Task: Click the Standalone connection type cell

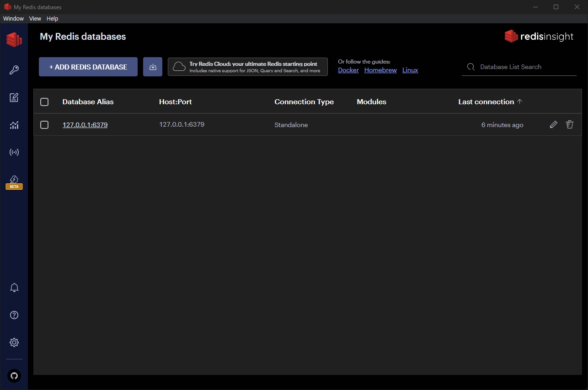Action: (291, 125)
